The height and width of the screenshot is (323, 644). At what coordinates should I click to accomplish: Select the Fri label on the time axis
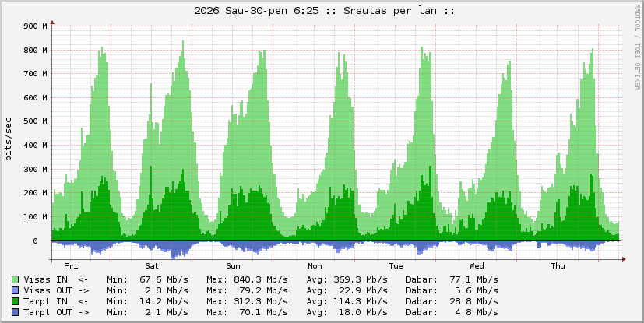point(71,266)
